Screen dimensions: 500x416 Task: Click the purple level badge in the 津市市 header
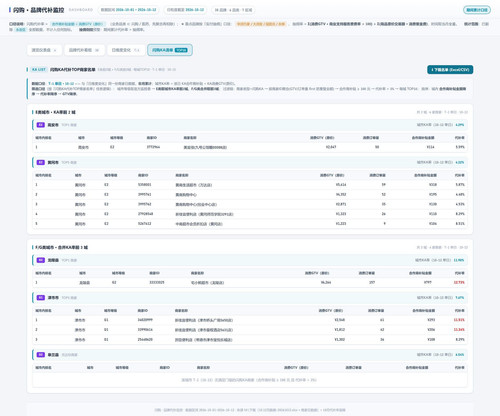[41, 298]
